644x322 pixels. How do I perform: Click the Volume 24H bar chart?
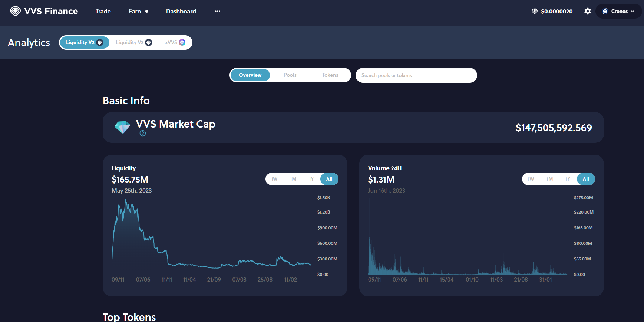pyautogui.click(x=468, y=236)
